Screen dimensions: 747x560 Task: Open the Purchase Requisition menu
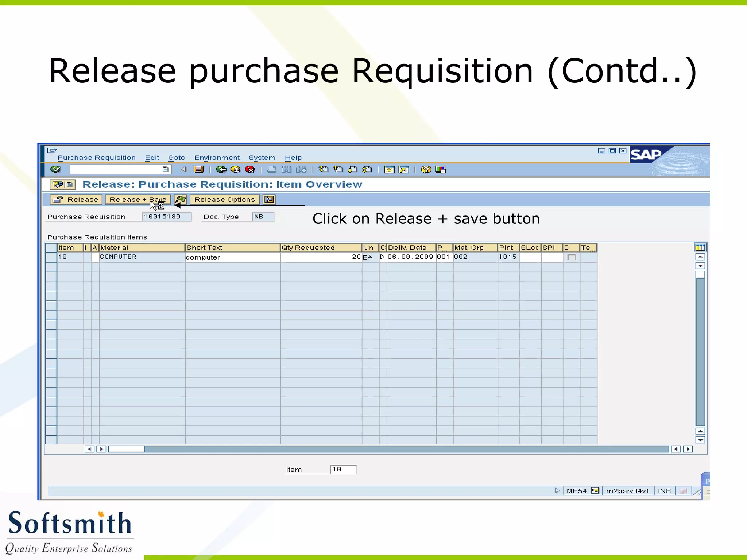[x=97, y=158]
